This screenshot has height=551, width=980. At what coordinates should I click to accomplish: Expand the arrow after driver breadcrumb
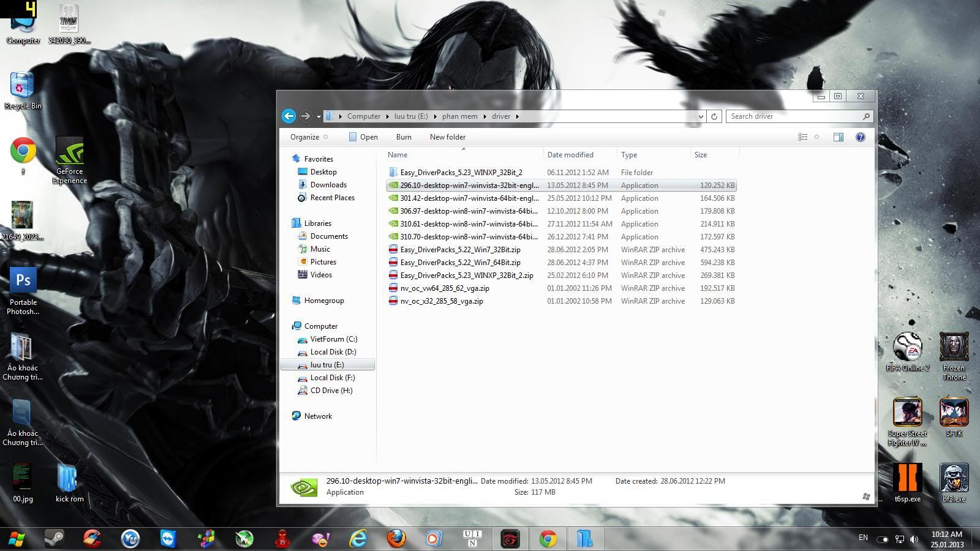518,116
